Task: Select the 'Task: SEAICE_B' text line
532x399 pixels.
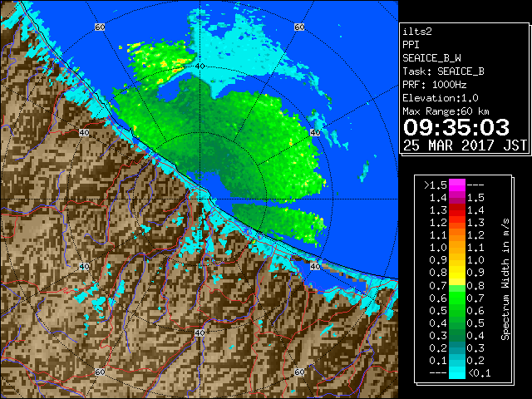Action: coord(443,71)
